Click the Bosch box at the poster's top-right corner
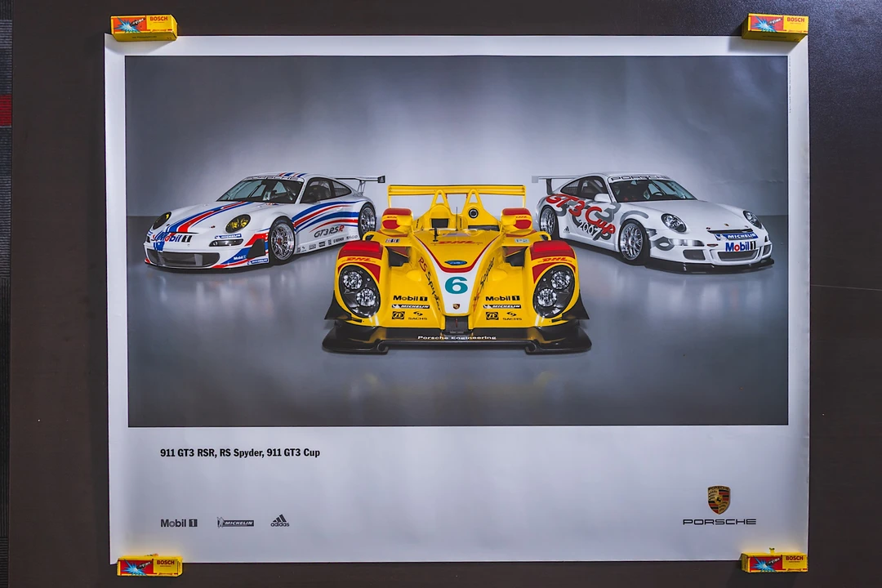This screenshot has width=882, height=588. coord(774,26)
